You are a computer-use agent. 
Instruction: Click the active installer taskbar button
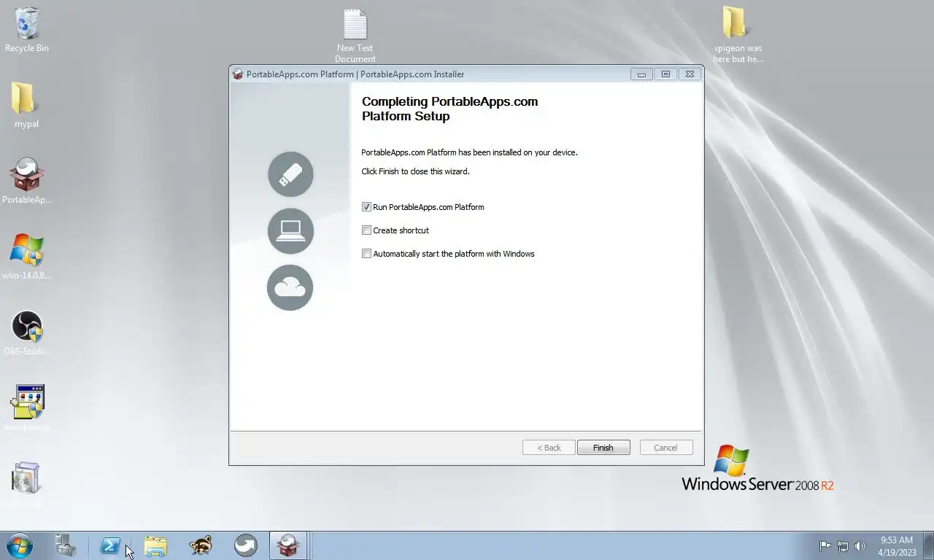click(x=288, y=545)
